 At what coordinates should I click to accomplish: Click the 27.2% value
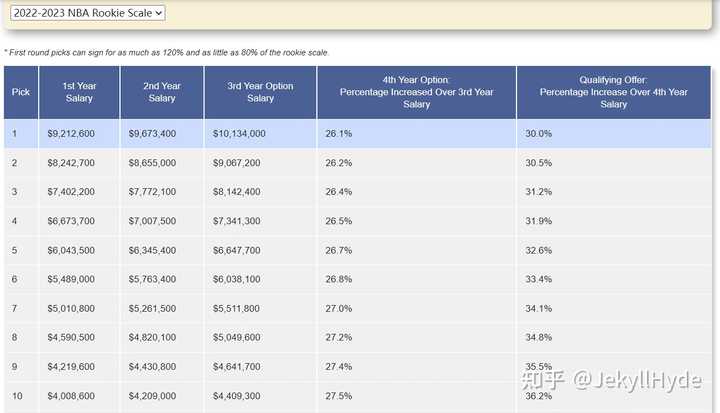[339, 337]
